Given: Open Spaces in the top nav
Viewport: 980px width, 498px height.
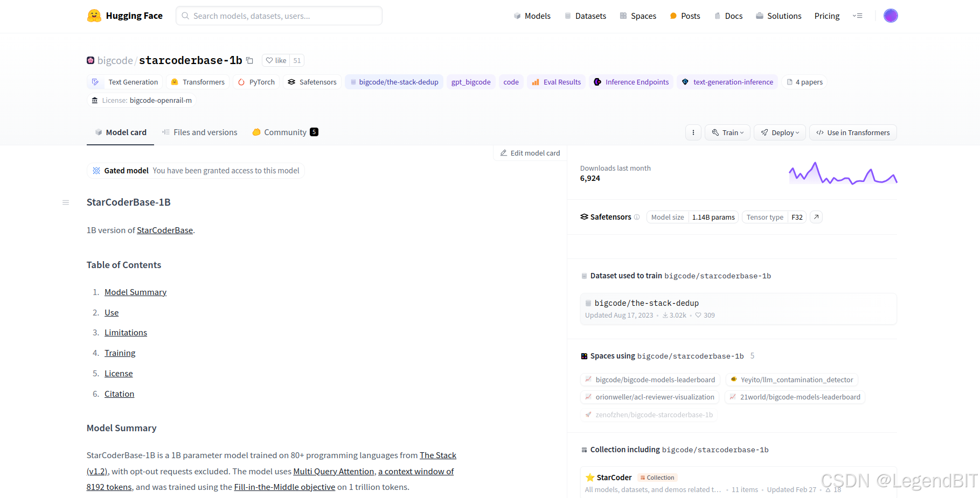Looking at the screenshot, I should click(x=638, y=16).
